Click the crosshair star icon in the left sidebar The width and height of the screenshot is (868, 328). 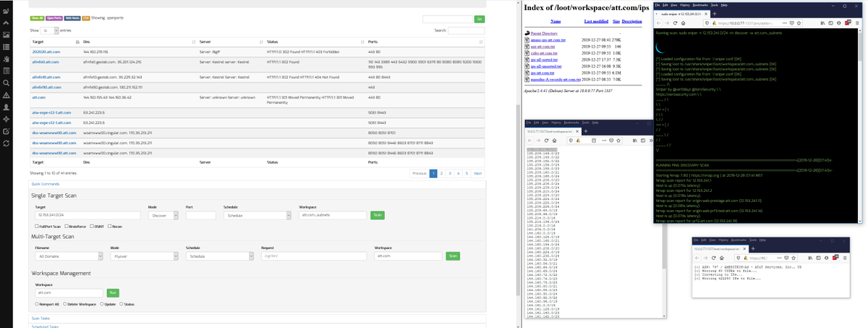pyautogui.click(x=6, y=119)
